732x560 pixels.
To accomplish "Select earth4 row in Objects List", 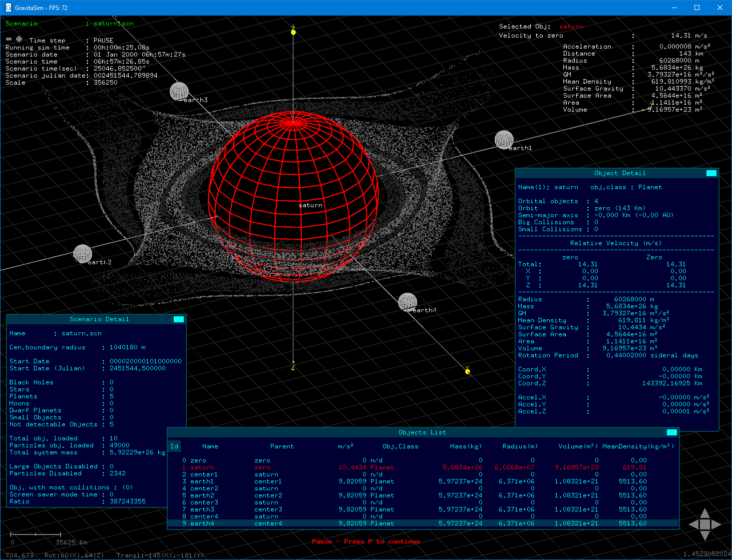I will [x=423, y=523].
